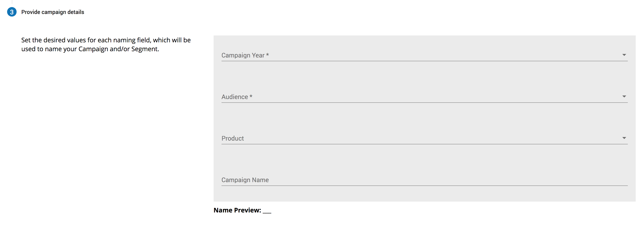Select the "Audience" label text

[235, 97]
